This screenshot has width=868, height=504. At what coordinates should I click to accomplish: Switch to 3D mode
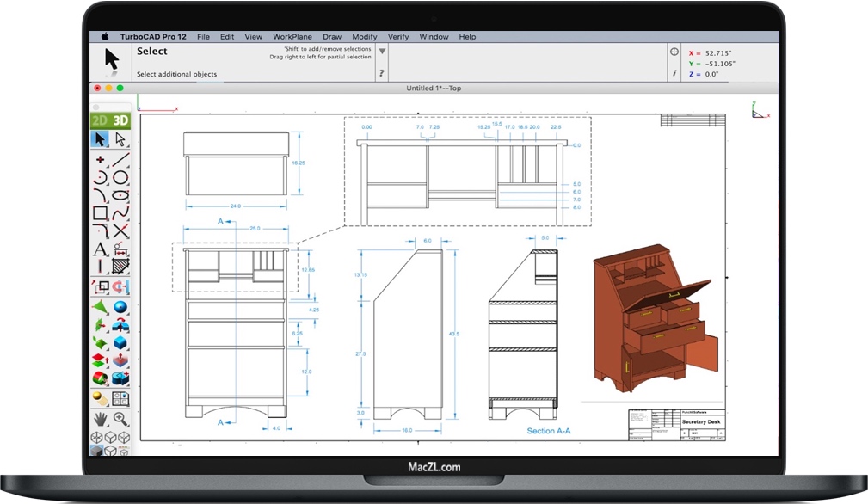120,120
